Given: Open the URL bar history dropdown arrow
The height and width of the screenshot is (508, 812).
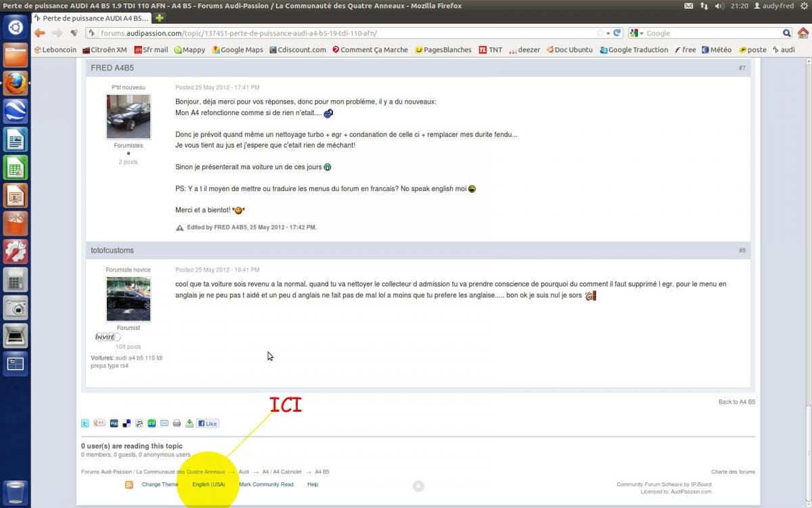Looking at the screenshot, I should coord(608,33).
